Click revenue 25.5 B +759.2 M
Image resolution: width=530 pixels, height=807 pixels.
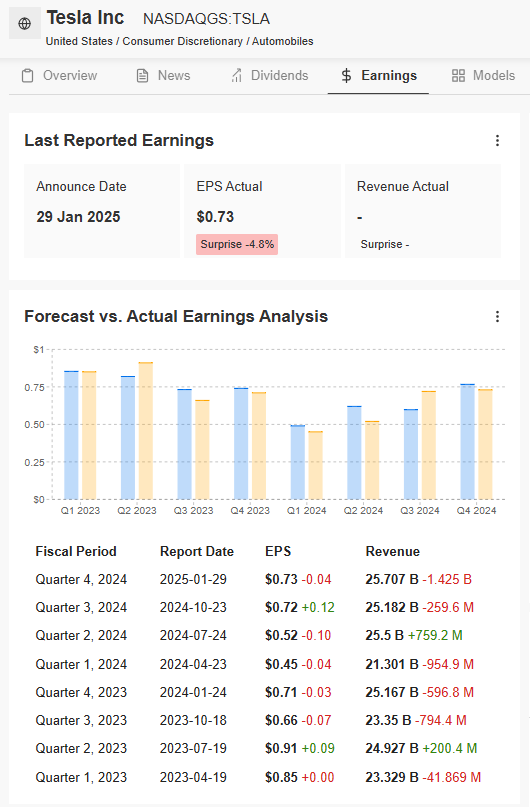pyautogui.click(x=414, y=636)
